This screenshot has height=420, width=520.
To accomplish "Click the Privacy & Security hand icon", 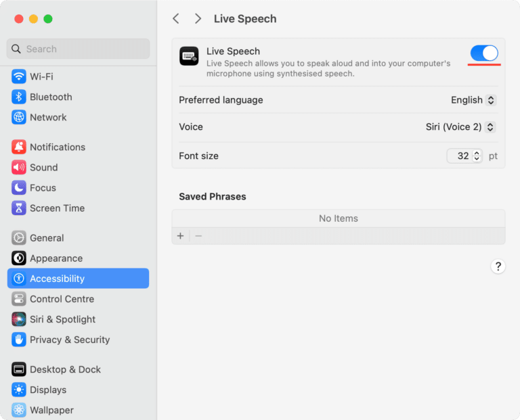I will coord(19,340).
